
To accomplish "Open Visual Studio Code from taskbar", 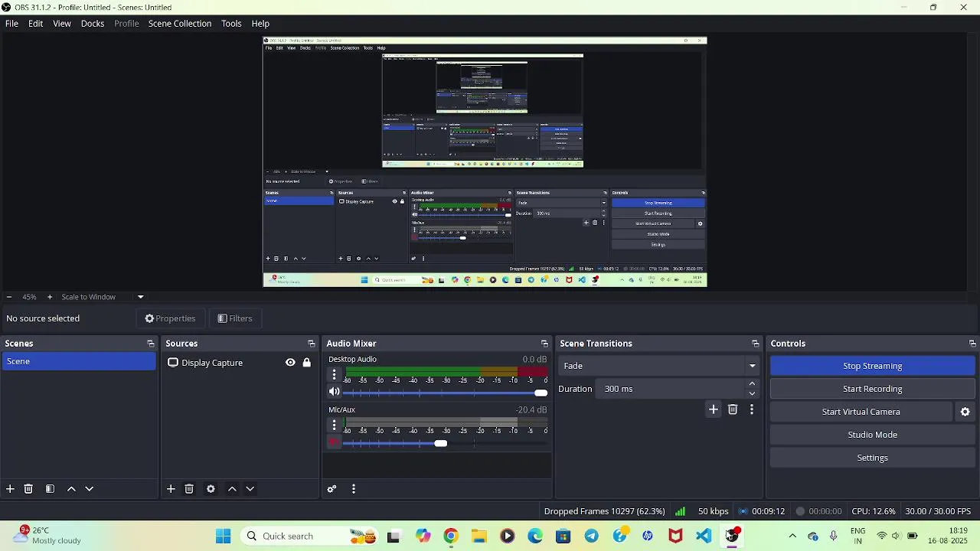I will pos(704,536).
